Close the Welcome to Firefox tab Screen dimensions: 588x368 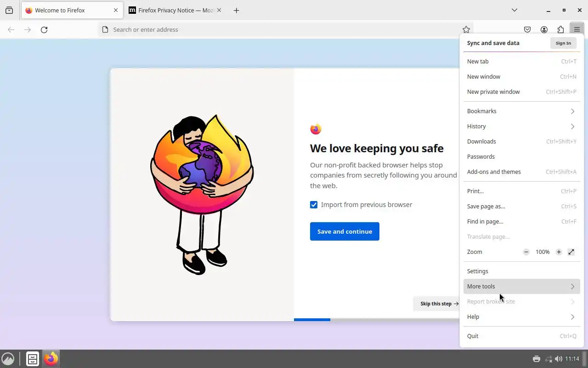[x=116, y=10]
